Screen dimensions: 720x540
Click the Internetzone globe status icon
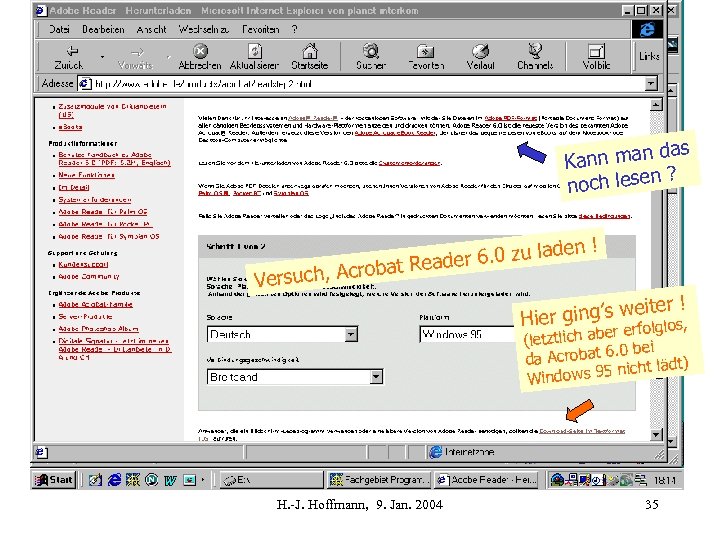[x=435, y=452]
